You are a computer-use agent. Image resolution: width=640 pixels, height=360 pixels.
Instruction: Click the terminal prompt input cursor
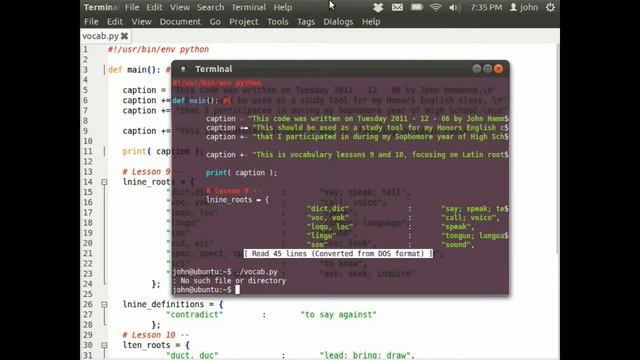click(x=238, y=289)
